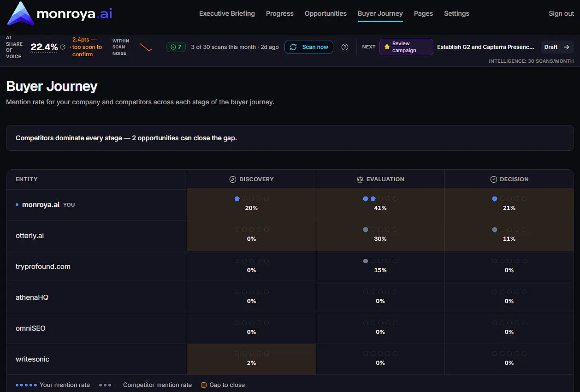Click the Intelligence 30 scans/month label

pos(531,61)
